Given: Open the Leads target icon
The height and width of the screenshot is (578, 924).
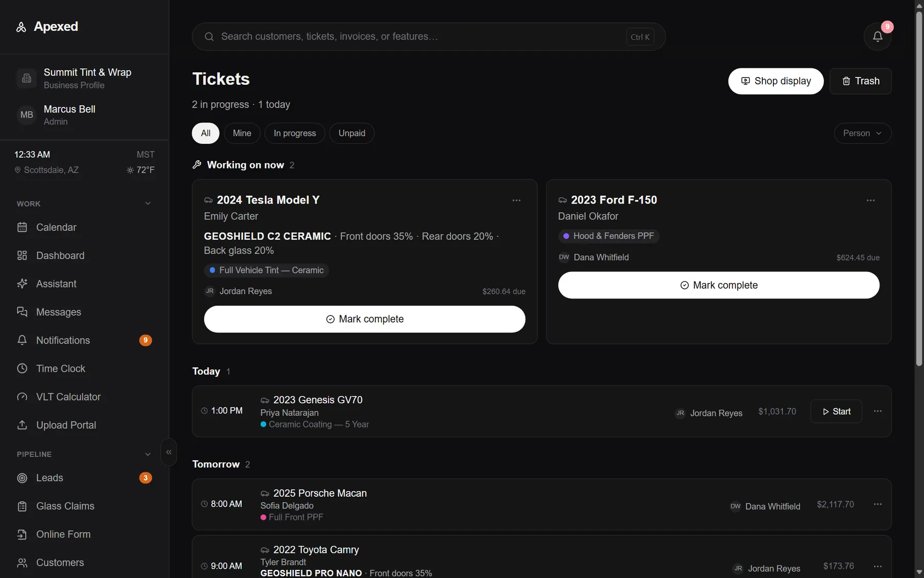Looking at the screenshot, I should (22, 478).
